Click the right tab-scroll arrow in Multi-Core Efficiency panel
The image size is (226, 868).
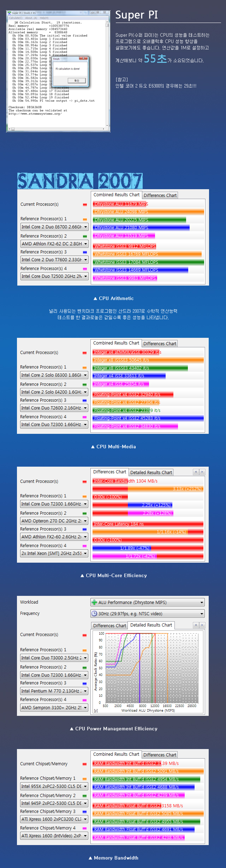202,472
